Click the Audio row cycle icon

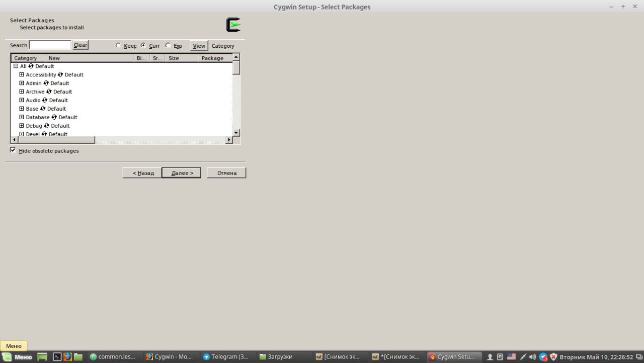pyautogui.click(x=45, y=101)
